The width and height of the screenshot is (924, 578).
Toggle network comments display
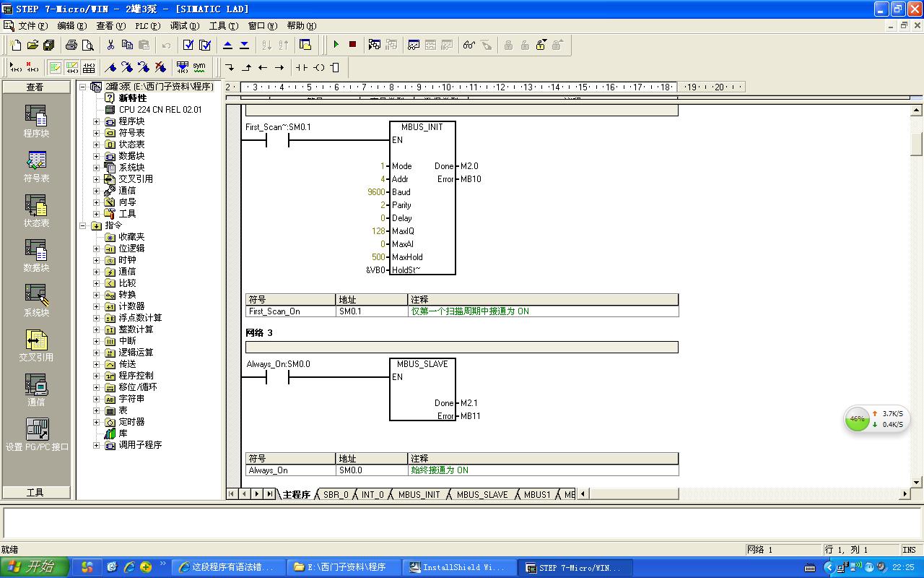[72, 67]
